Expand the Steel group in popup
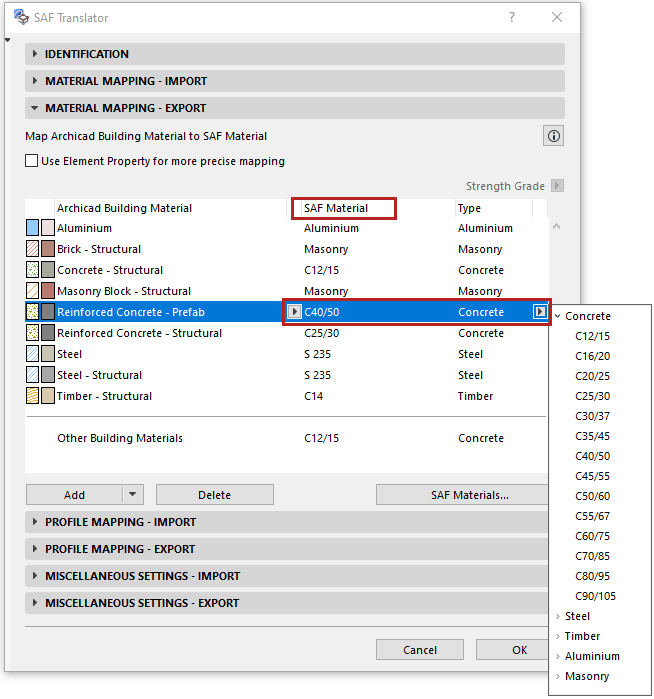 point(558,617)
